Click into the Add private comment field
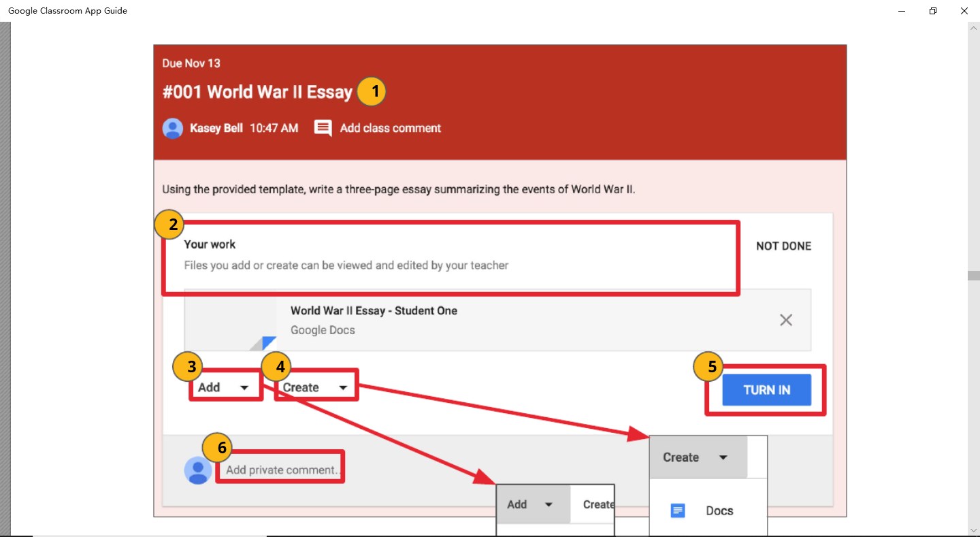The width and height of the screenshot is (980, 537). click(x=281, y=470)
